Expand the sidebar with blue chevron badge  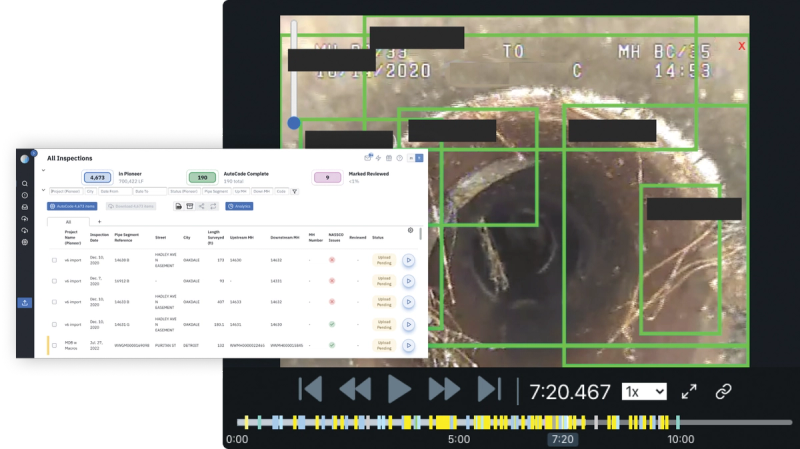point(34,153)
